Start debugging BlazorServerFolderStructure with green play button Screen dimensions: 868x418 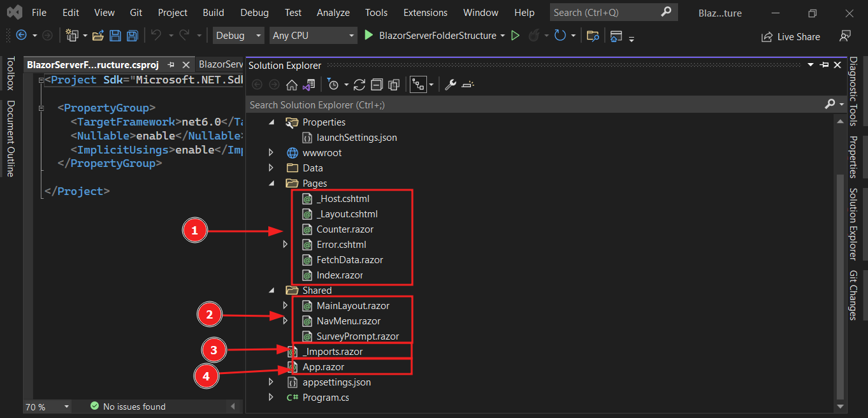coord(368,36)
